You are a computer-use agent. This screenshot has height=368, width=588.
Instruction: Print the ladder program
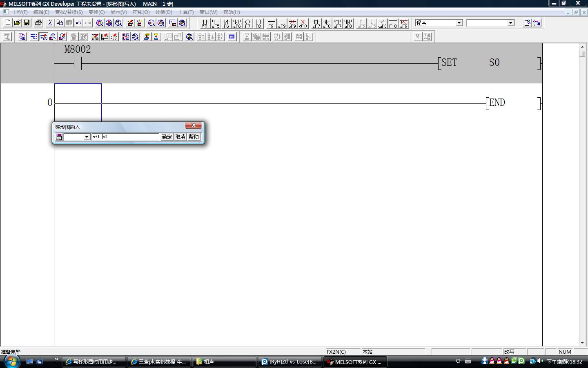pos(38,23)
